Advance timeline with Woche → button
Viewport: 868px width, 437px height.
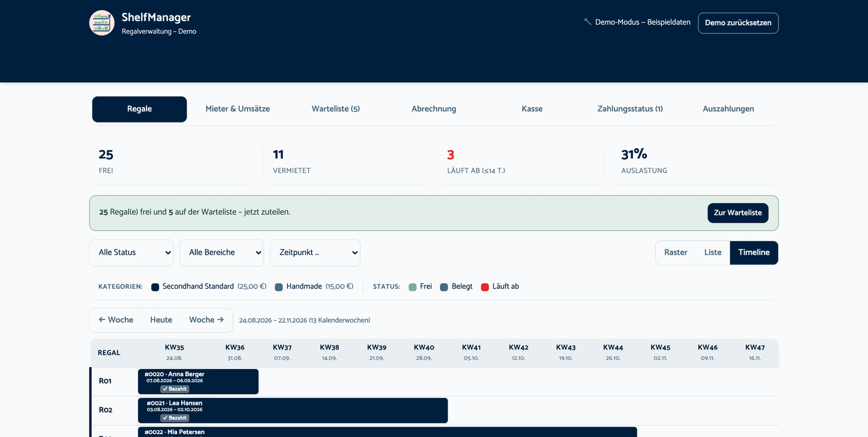click(x=206, y=320)
